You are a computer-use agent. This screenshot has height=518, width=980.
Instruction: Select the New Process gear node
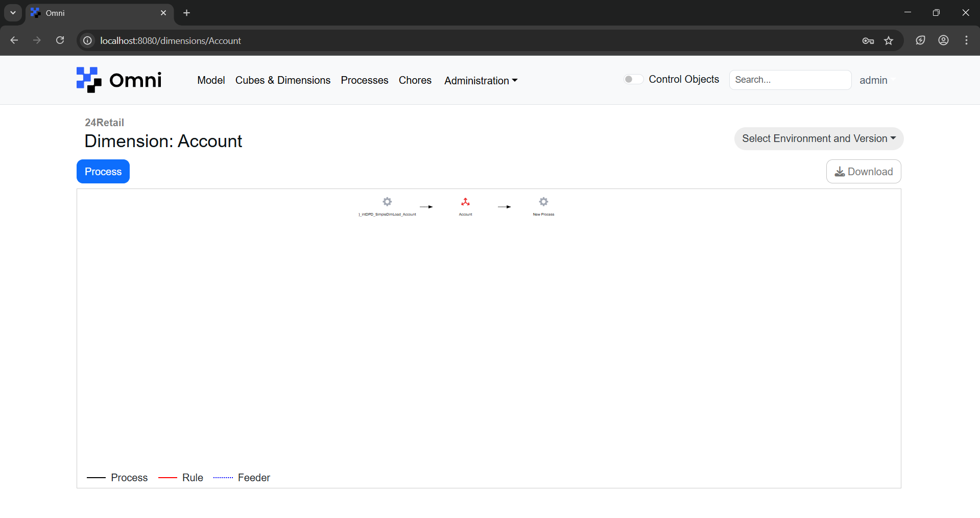[x=543, y=202]
